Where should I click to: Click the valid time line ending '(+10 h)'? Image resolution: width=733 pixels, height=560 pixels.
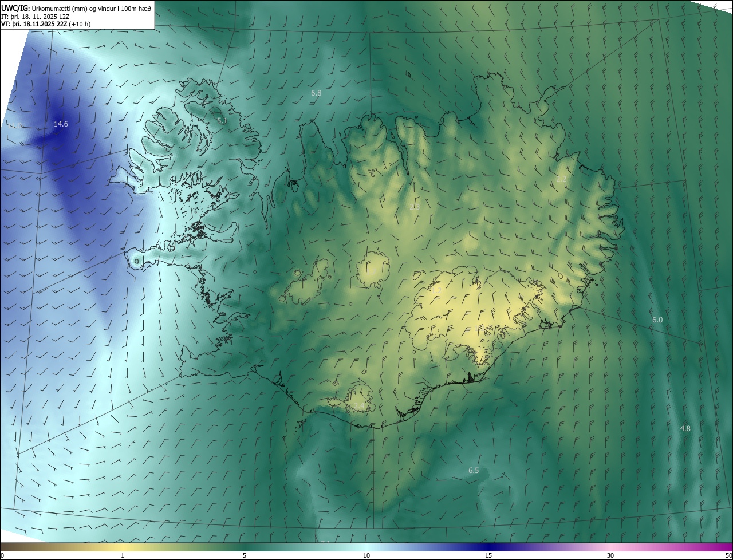tap(46, 24)
